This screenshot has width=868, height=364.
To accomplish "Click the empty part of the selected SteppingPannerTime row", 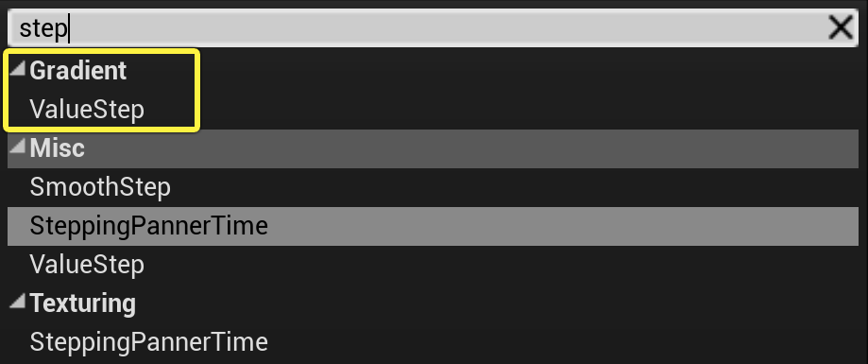I will (x=562, y=226).
